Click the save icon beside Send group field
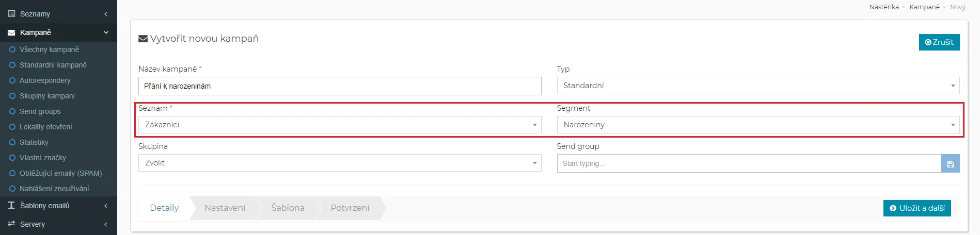Screen dimensions: 980x235 [950, 164]
